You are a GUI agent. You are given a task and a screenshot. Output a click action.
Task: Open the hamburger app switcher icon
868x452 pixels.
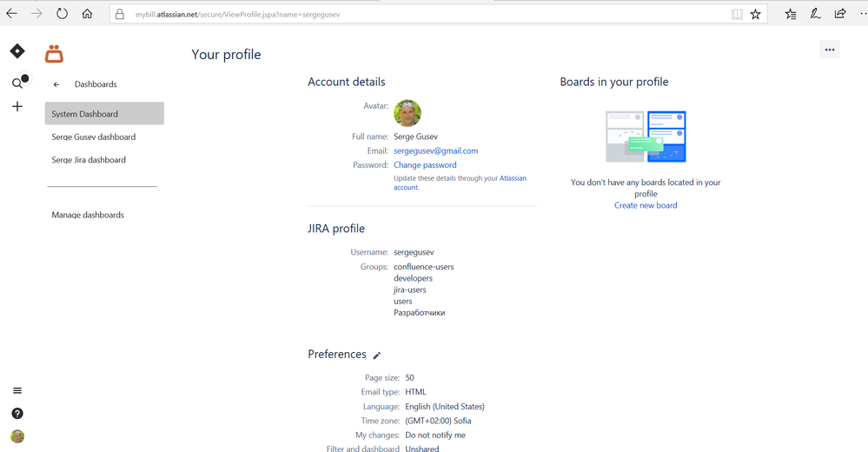pos(17,390)
